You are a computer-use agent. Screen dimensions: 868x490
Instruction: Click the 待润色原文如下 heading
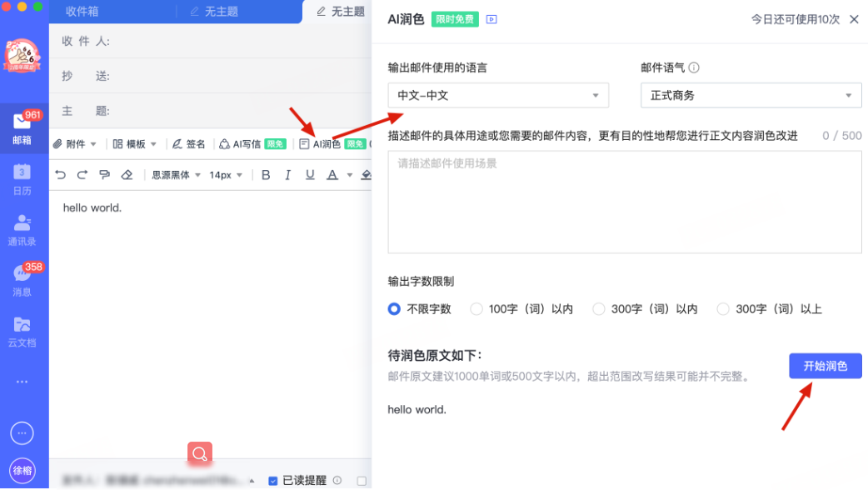pyautogui.click(x=435, y=355)
